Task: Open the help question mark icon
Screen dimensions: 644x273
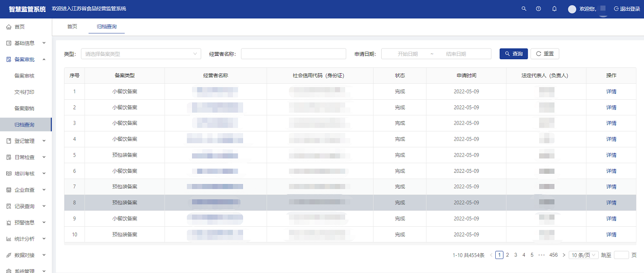Action: coord(539,9)
